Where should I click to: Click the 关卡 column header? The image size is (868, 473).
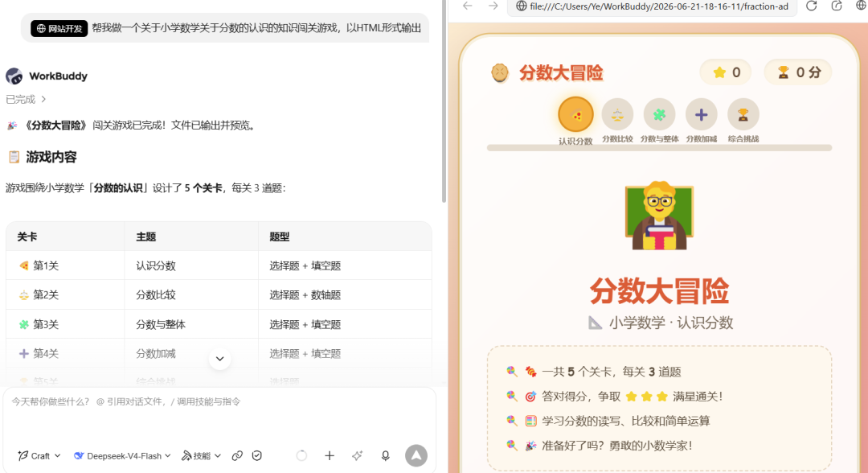pos(65,236)
